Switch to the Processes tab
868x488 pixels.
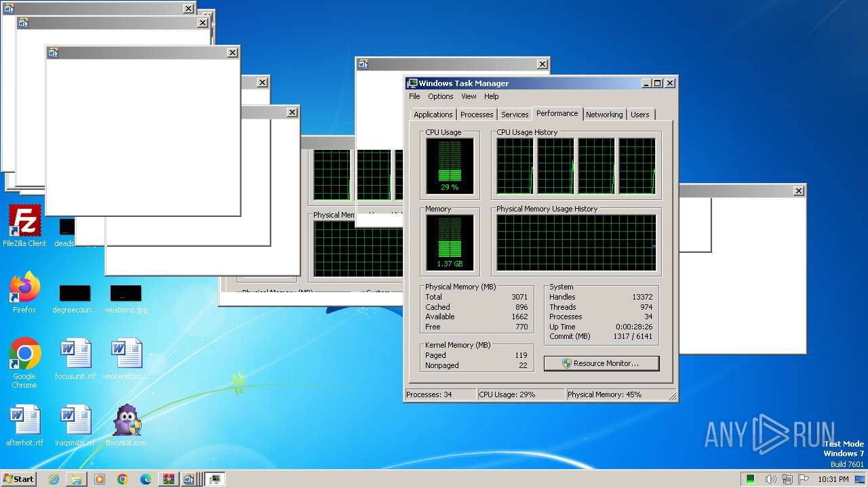point(477,115)
